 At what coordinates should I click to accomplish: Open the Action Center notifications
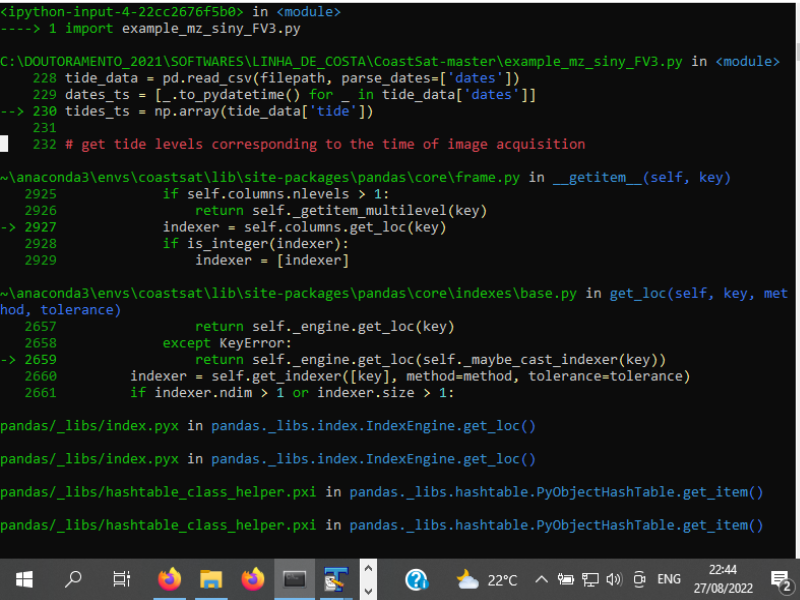779,579
